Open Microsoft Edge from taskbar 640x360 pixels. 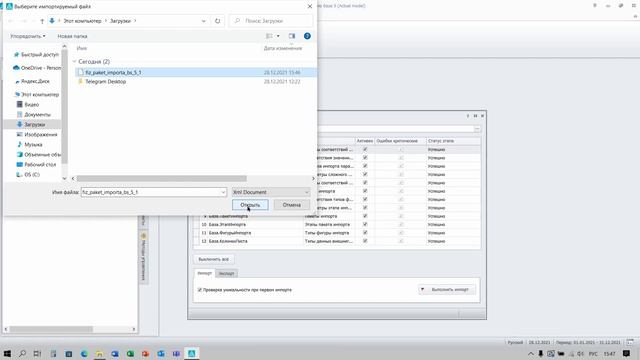[x=84, y=353]
